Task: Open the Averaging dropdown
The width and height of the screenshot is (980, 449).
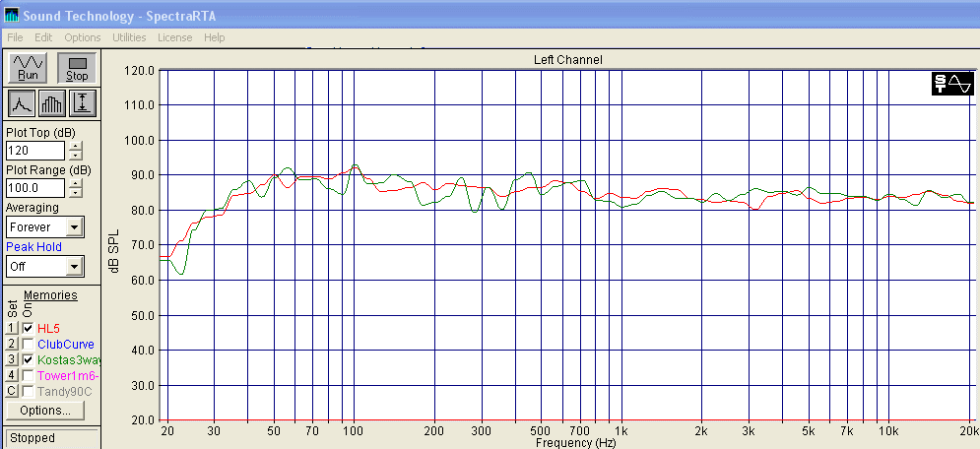Action: coord(75,227)
